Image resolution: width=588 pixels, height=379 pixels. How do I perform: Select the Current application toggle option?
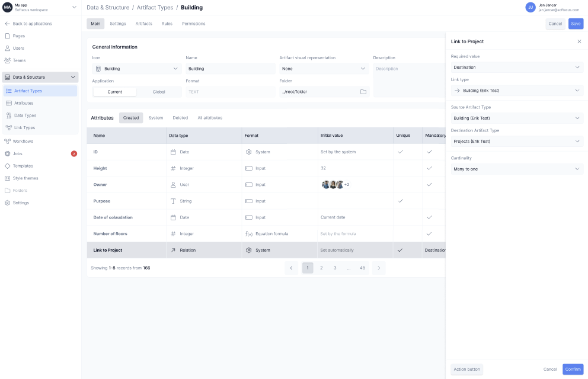point(115,92)
